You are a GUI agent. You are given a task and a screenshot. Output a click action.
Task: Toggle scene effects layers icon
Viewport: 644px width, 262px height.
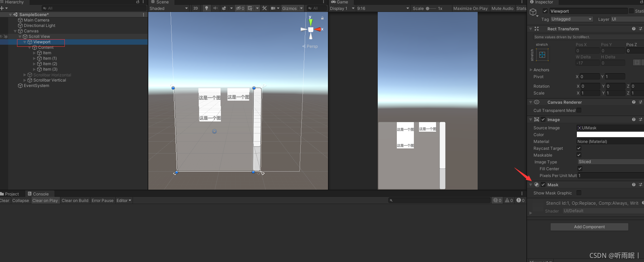(224, 9)
